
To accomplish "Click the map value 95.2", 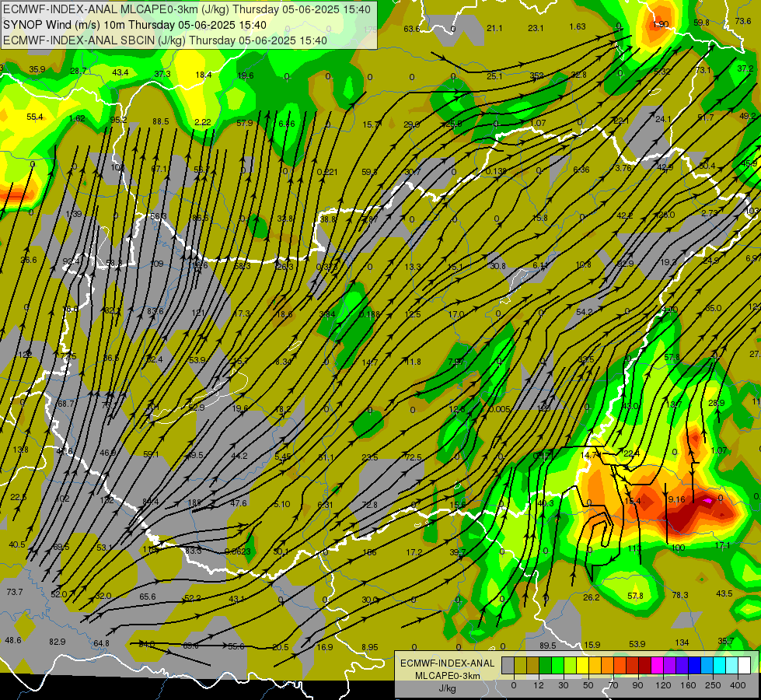I will [x=118, y=120].
